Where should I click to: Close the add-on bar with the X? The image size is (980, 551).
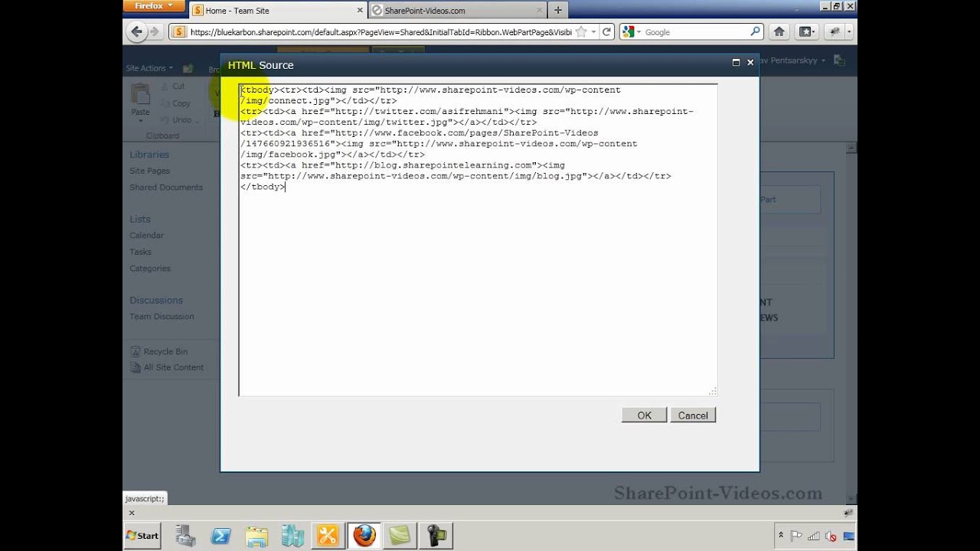point(131,513)
